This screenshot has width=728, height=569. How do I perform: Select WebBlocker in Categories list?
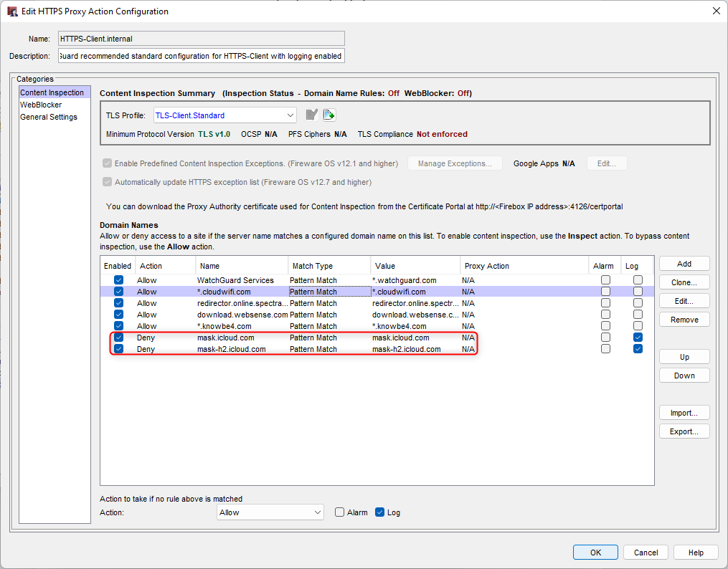point(41,105)
